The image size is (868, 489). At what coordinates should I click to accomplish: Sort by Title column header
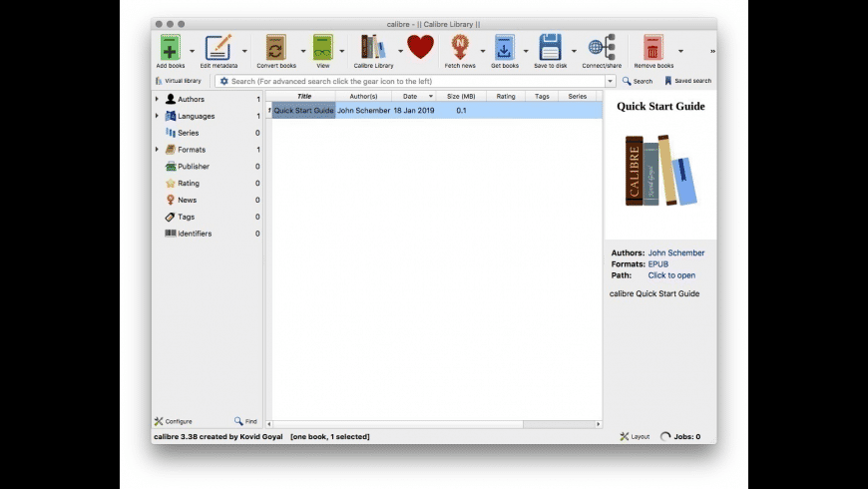coord(304,97)
